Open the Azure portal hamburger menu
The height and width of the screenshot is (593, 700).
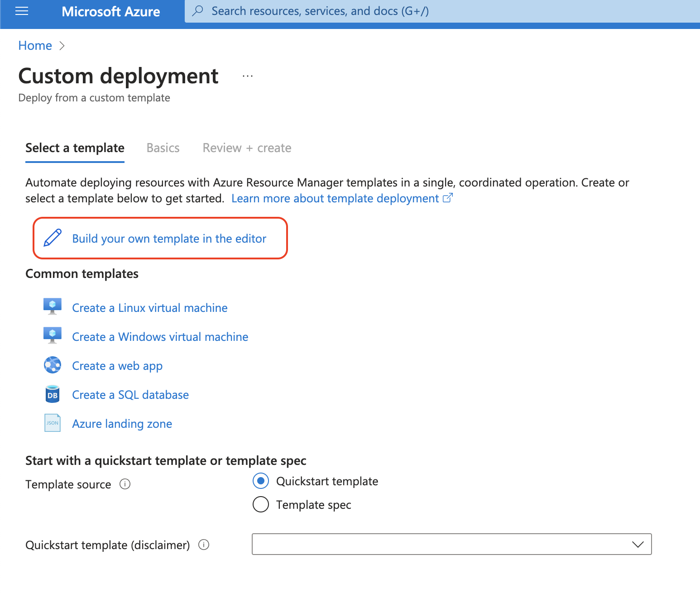pos(21,11)
